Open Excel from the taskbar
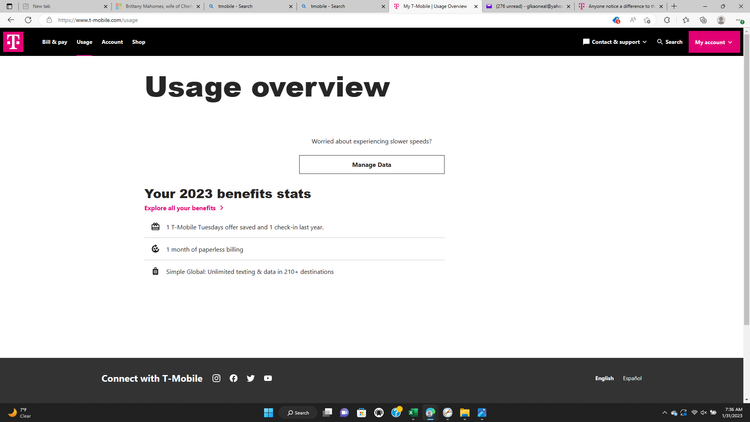The image size is (750, 422). click(x=413, y=412)
